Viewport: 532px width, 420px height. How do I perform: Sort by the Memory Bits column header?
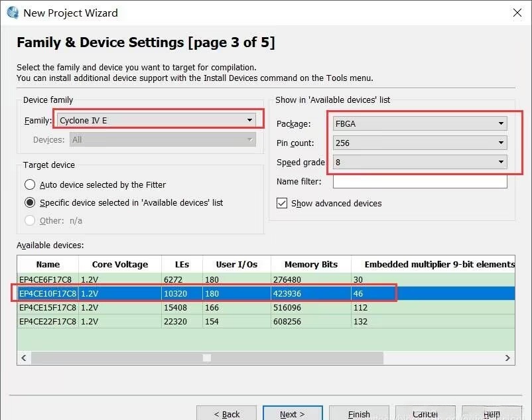311,264
